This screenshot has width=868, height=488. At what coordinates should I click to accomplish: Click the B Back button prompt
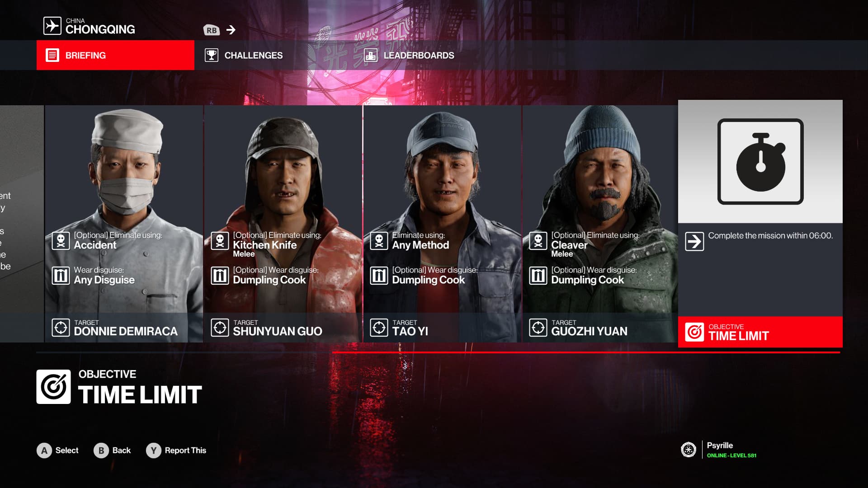112,450
